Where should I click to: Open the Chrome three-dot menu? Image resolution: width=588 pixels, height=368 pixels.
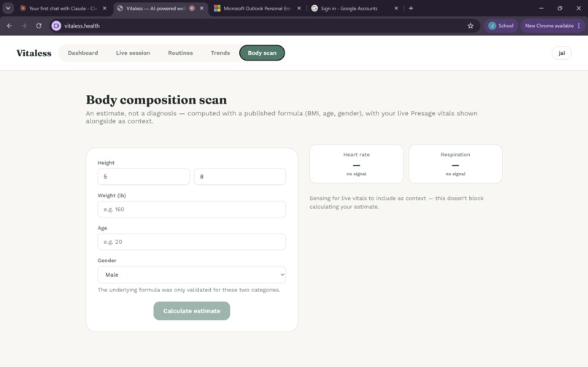point(579,26)
